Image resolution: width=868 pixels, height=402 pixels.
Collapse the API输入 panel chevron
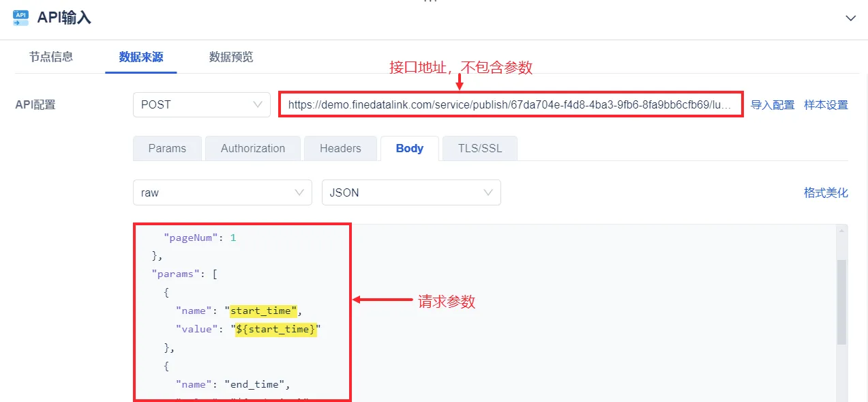pos(850,18)
